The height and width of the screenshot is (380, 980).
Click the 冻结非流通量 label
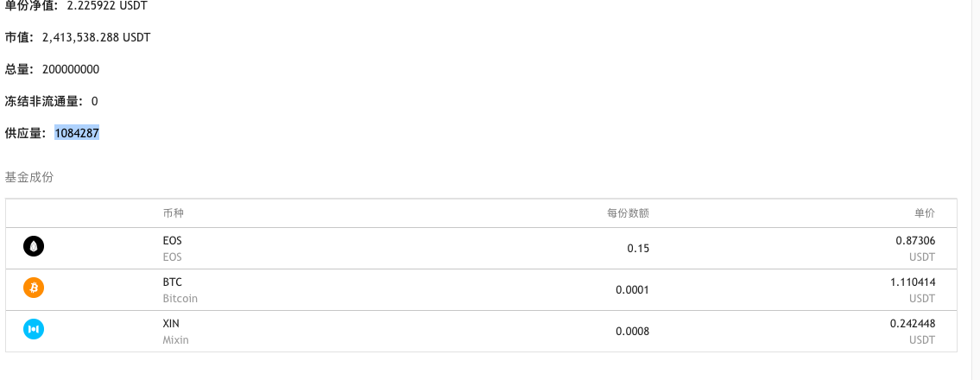[43, 101]
